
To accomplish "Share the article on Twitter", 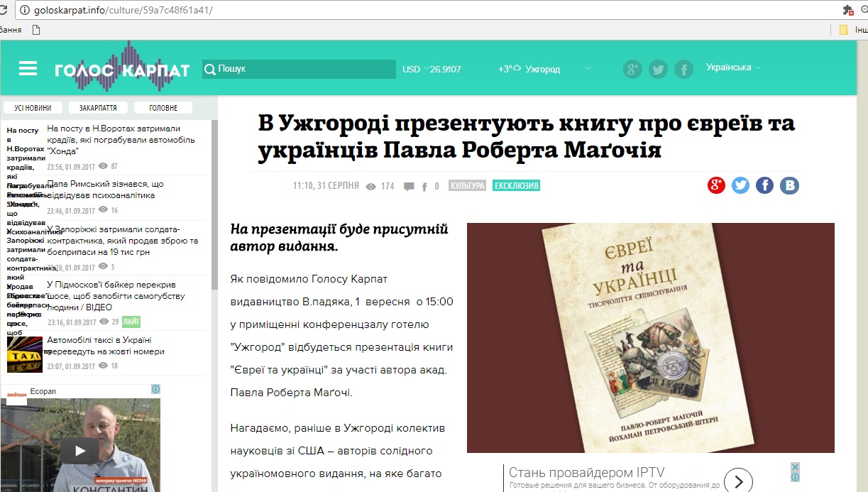I will point(740,185).
